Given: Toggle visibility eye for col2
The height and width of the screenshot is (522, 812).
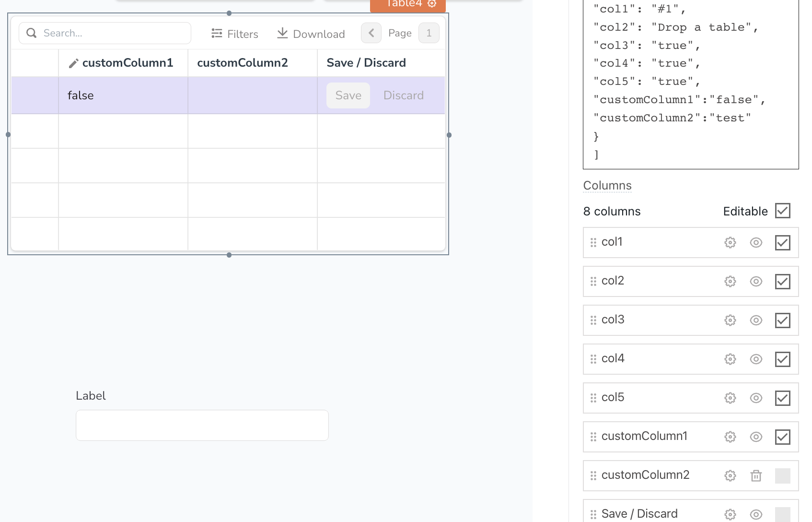Looking at the screenshot, I should tap(756, 282).
